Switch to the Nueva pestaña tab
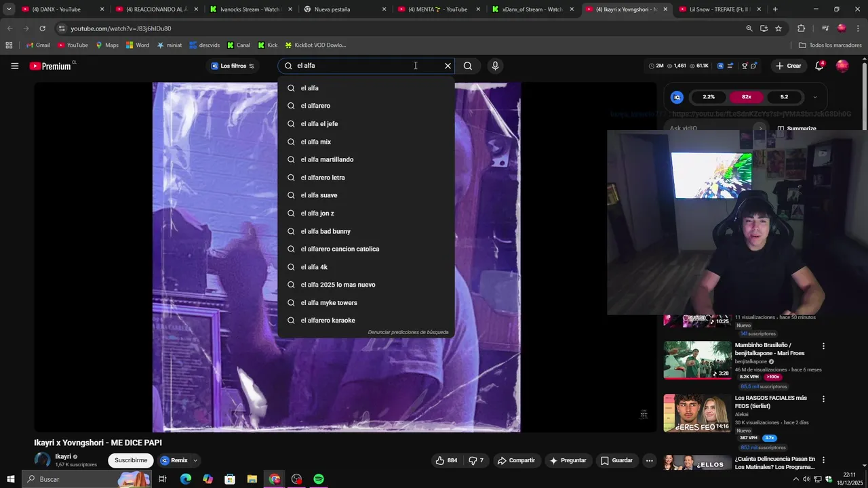 [x=344, y=9]
